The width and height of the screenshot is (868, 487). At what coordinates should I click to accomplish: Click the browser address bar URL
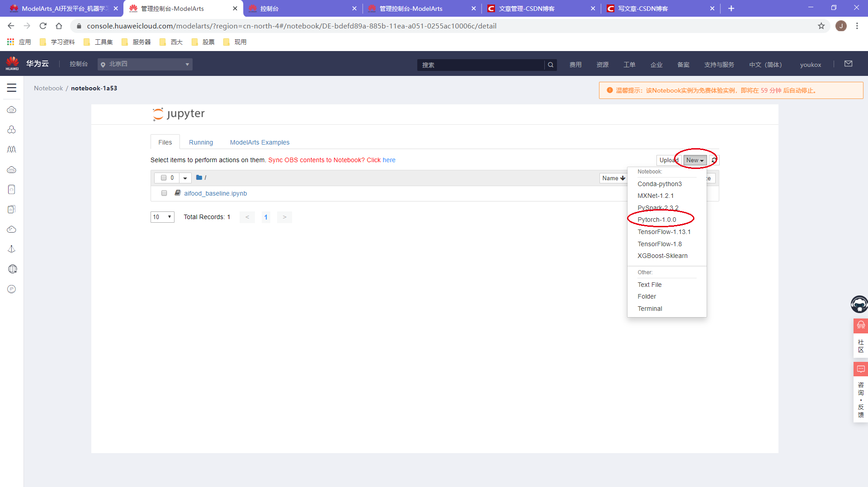(292, 26)
